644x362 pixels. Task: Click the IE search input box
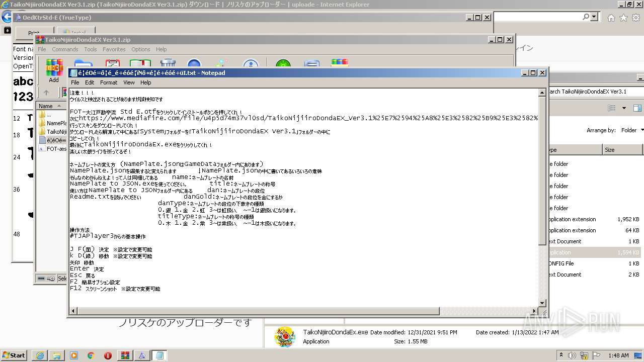point(537,17)
